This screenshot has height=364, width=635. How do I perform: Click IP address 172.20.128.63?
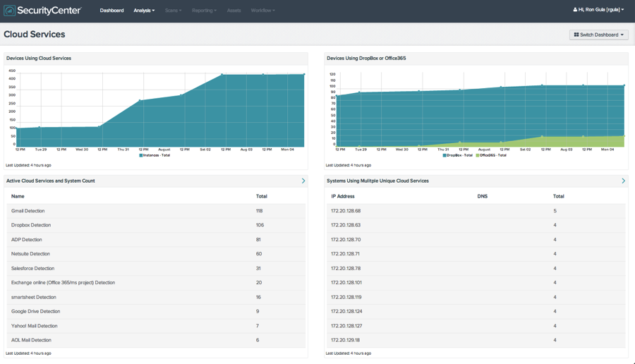[x=346, y=225]
